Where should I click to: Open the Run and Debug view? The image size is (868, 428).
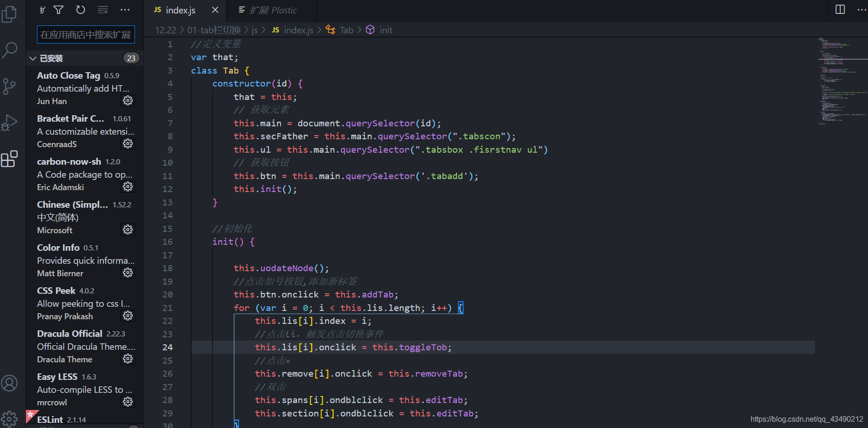[9, 123]
